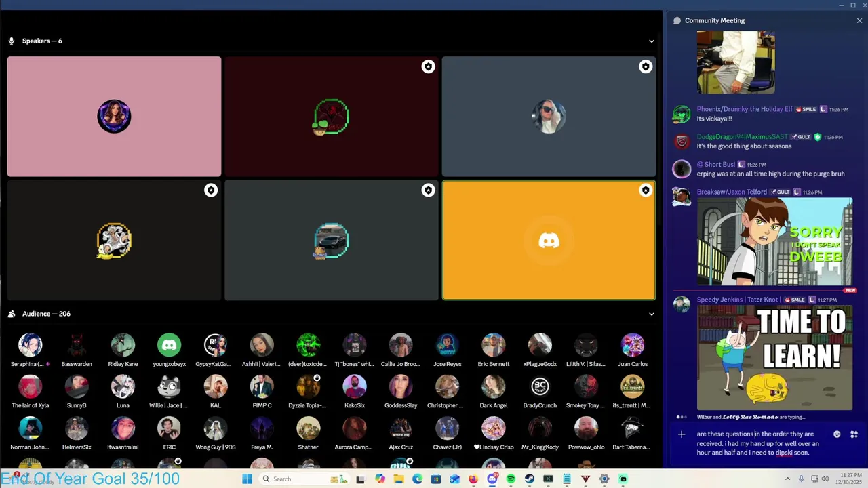The height and width of the screenshot is (488, 868).
Task: Click Speedy Jenkins | Tater Knot username
Action: tap(738, 300)
